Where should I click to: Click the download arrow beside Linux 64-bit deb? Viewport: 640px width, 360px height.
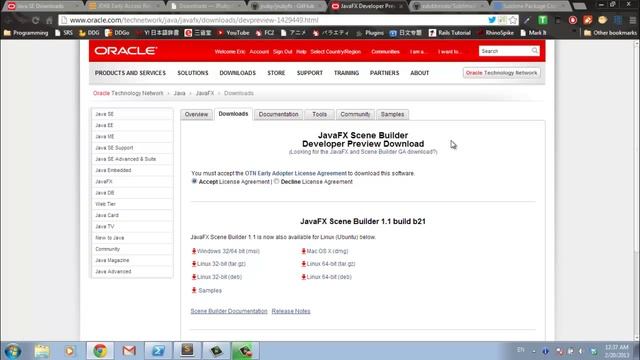[304, 277]
